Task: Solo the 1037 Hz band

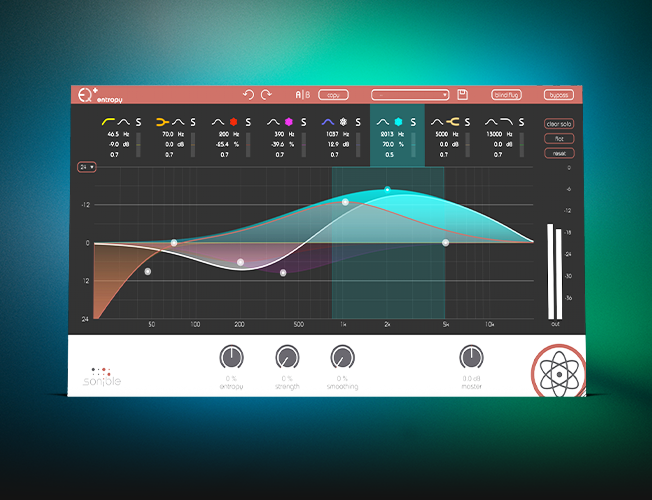Action: (x=358, y=122)
